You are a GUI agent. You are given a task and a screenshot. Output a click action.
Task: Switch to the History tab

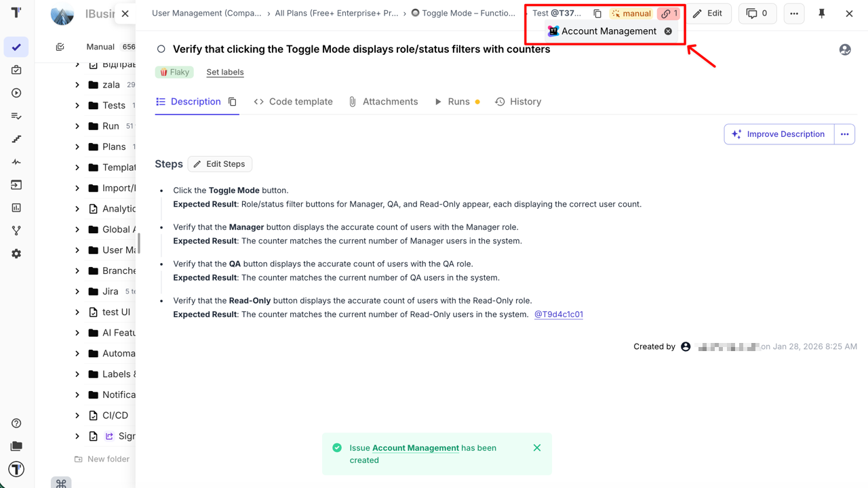point(526,101)
